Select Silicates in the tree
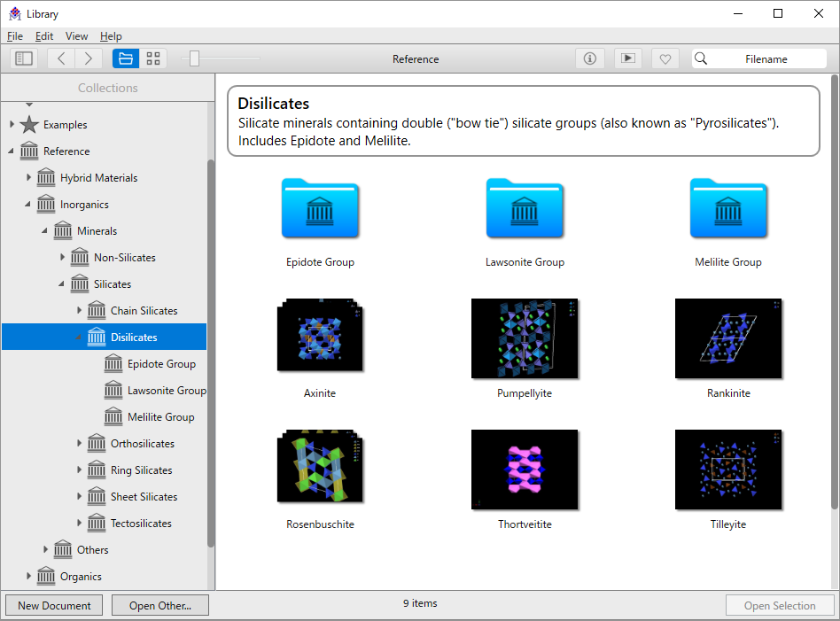The image size is (840, 621). click(x=113, y=284)
